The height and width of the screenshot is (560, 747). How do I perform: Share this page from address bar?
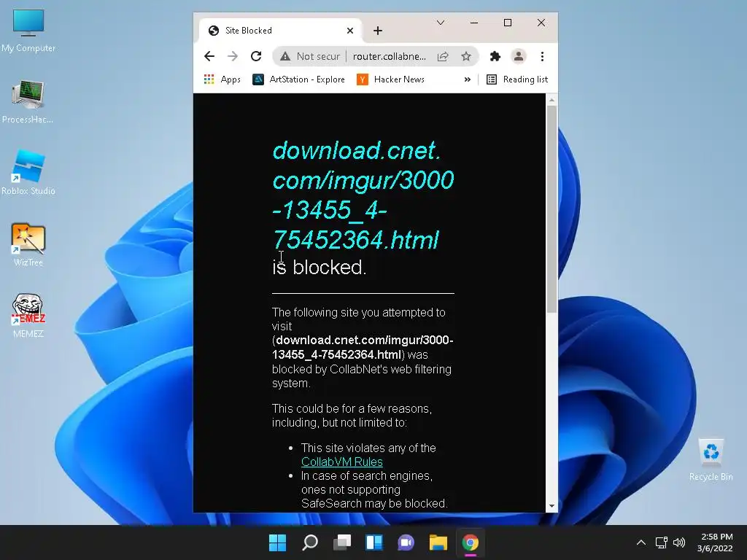pos(443,57)
